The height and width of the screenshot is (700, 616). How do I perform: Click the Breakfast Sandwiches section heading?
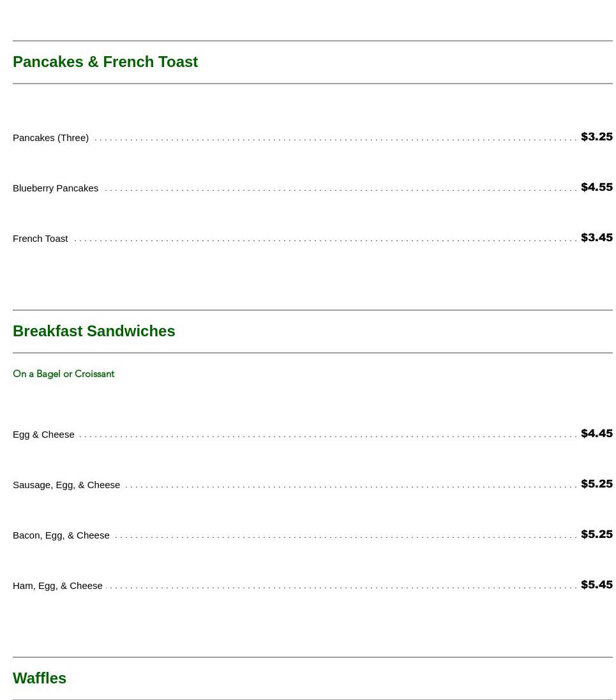pyautogui.click(x=94, y=331)
